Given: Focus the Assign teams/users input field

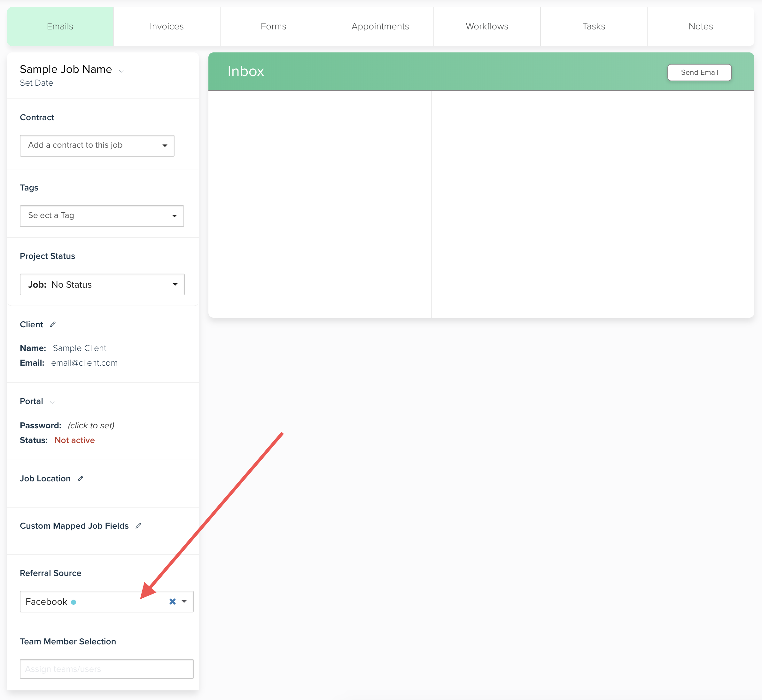Looking at the screenshot, I should [x=106, y=669].
